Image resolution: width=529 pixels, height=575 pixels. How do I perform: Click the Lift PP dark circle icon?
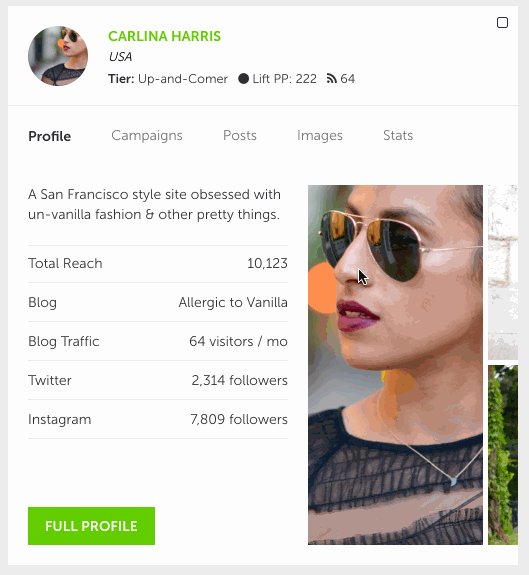point(243,78)
